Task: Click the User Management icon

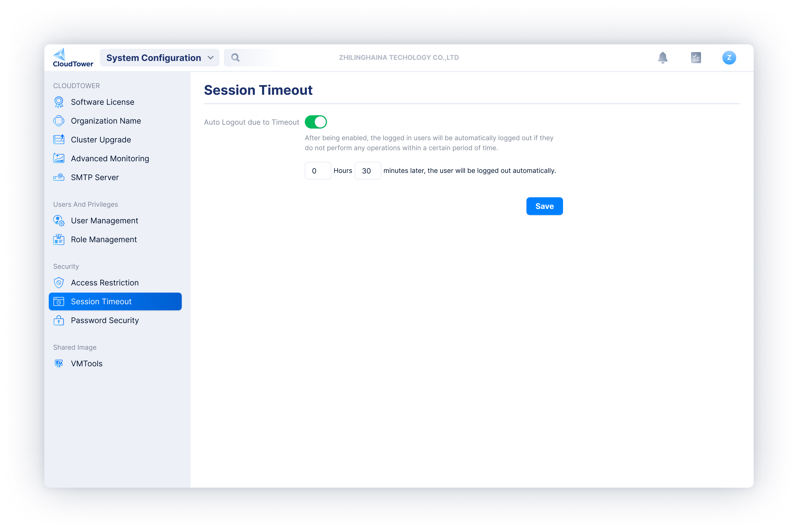Action: coord(59,221)
